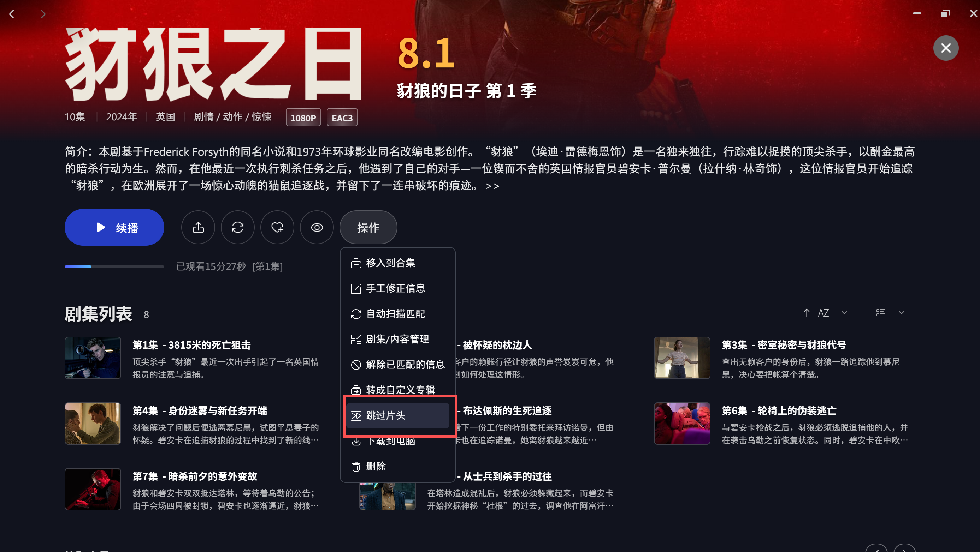Select 自动扫描匹配 menu entry

397,314
